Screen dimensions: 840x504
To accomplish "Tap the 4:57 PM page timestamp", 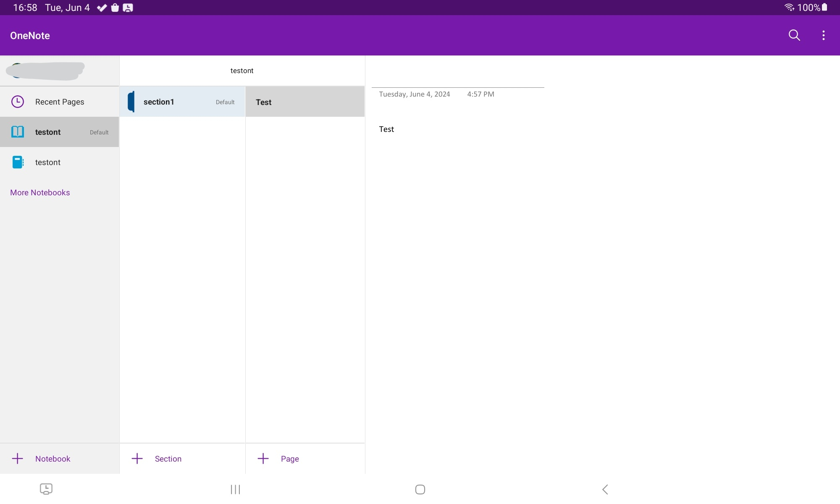I will pyautogui.click(x=480, y=94).
